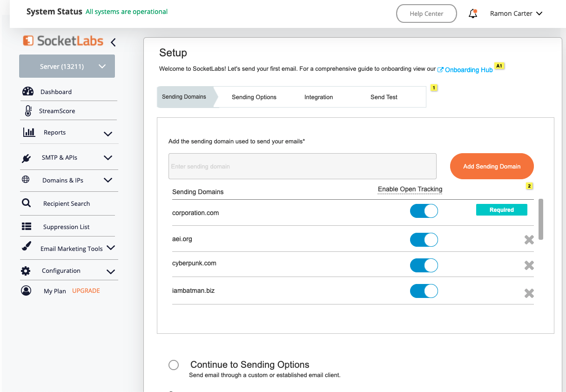This screenshot has height=392, width=566.
Task: Collapse the sidebar with the left chevron
Action: tap(113, 42)
